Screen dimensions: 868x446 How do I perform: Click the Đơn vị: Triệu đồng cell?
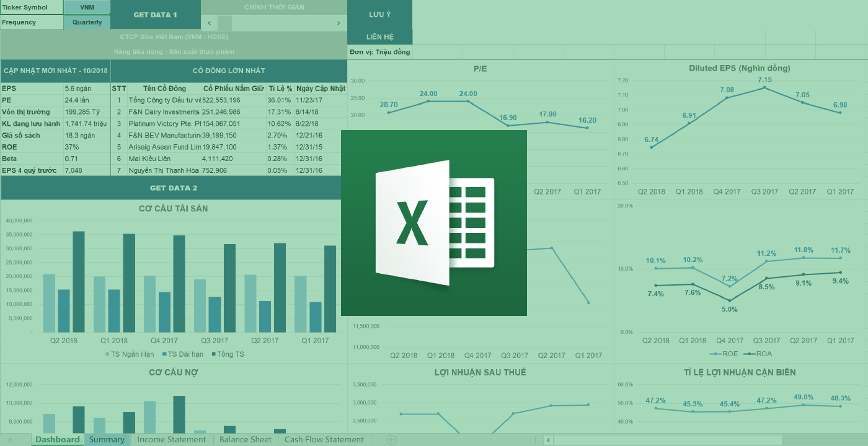point(381,52)
